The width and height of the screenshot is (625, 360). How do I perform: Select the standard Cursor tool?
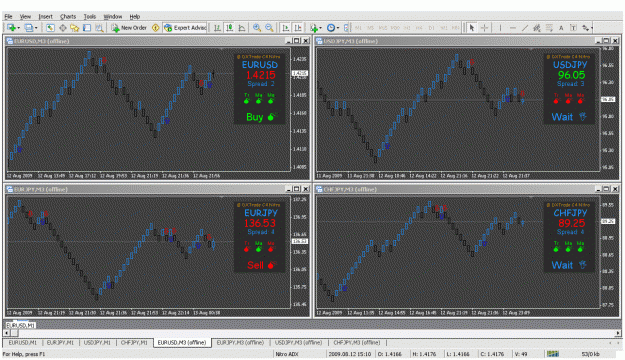tap(472, 28)
